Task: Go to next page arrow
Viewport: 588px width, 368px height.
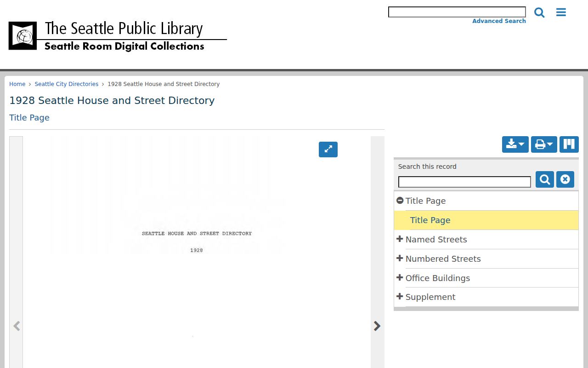Action: (377, 326)
